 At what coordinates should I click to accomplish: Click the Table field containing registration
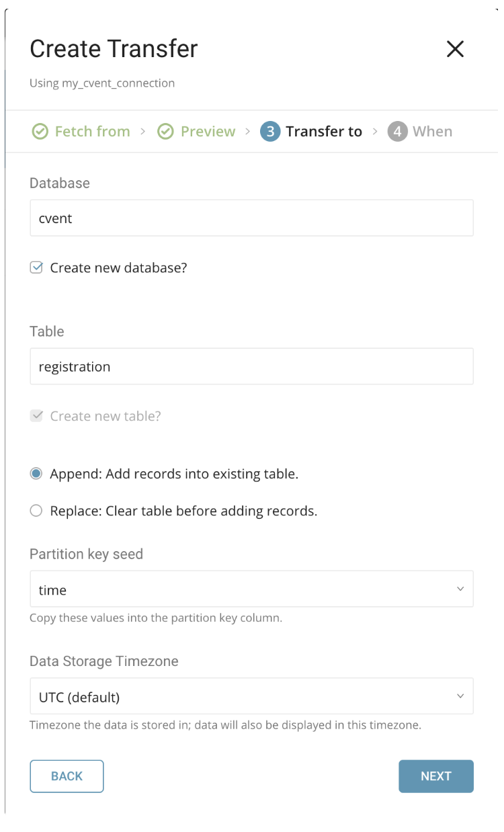251,366
